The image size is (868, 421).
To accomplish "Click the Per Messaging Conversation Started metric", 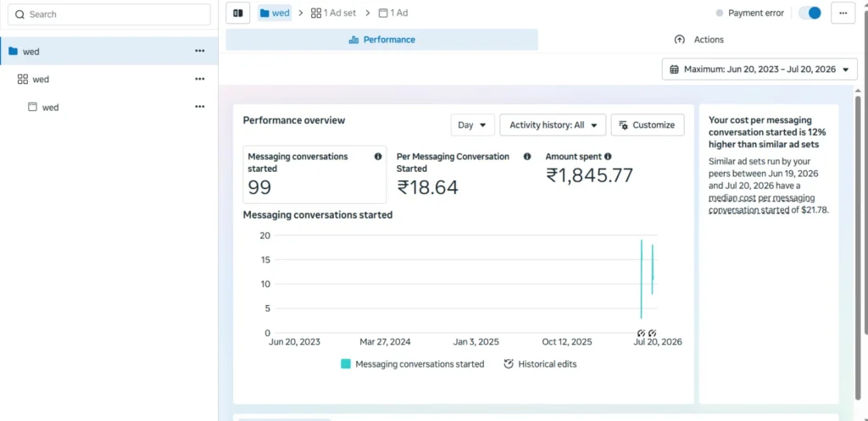I will click(464, 174).
